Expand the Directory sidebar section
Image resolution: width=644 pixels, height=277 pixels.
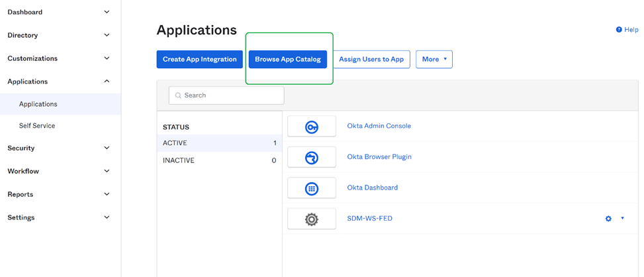tap(107, 35)
